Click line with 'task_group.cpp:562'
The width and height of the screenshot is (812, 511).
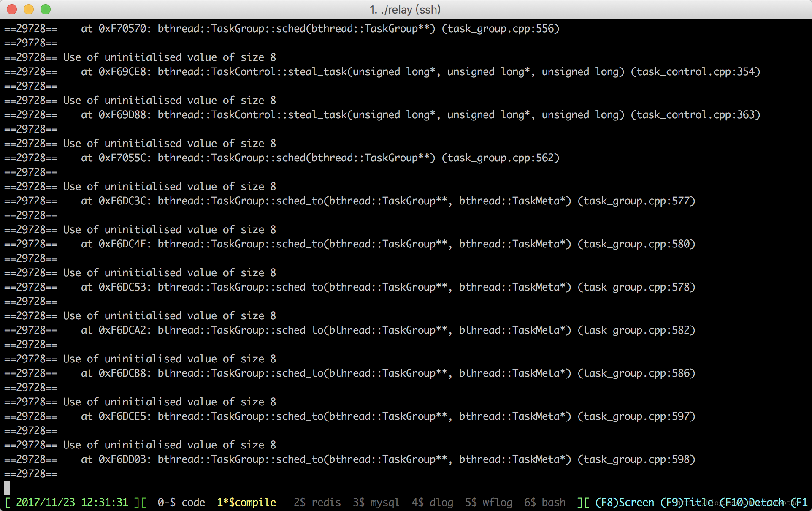[x=282, y=158]
